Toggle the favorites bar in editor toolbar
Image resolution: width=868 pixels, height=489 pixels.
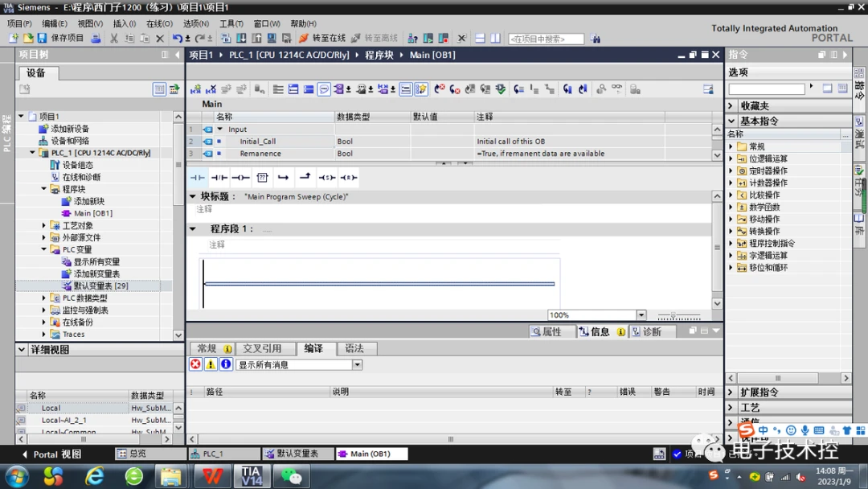tap(421, 89)
